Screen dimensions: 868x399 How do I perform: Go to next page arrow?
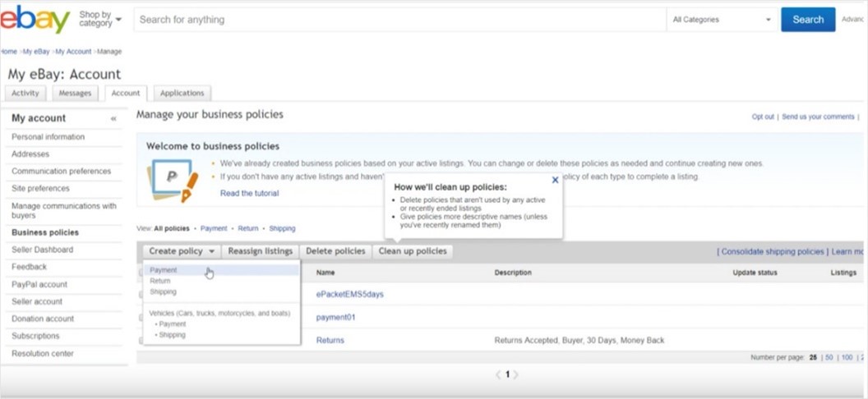(516, 374)
